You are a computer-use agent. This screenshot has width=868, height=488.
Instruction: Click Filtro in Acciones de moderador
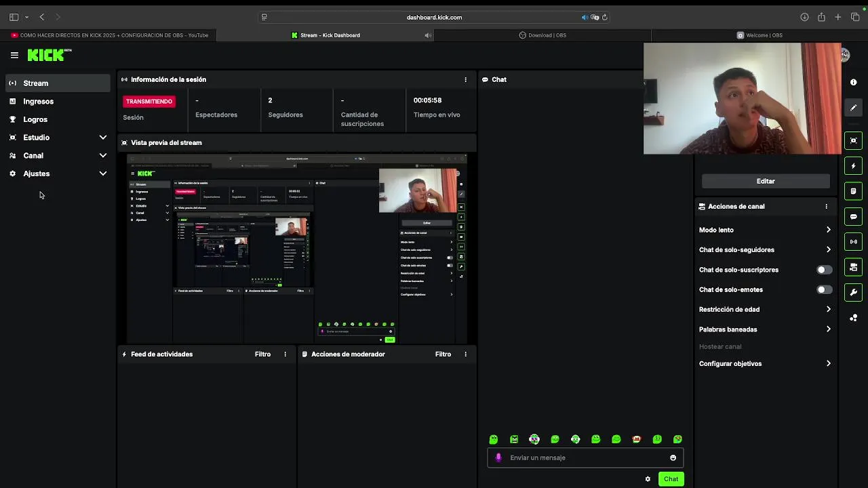point(443,354)
